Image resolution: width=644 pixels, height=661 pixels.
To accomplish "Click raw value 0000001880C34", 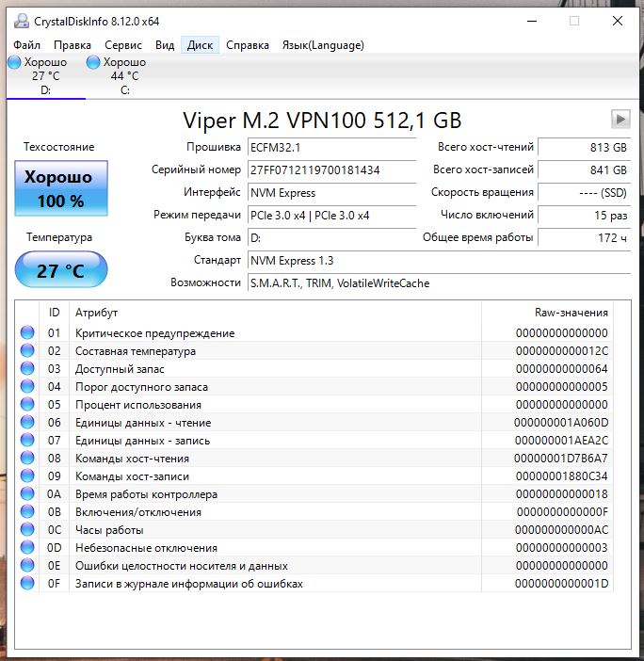I will [562, 476].
